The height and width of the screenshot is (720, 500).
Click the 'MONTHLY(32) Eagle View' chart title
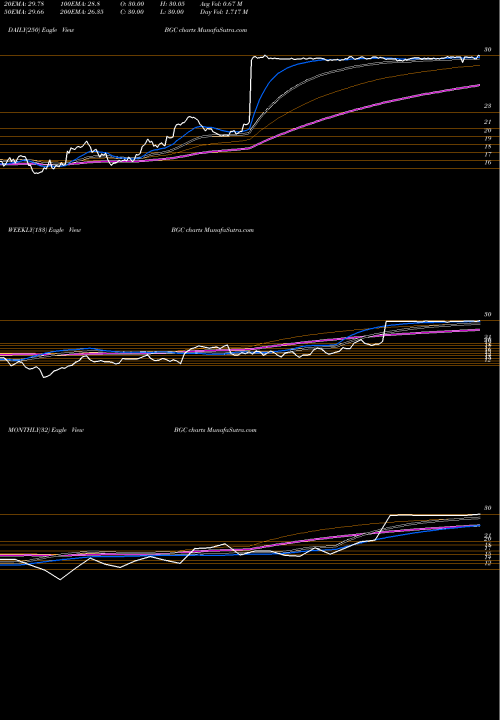tap(46, 430)
